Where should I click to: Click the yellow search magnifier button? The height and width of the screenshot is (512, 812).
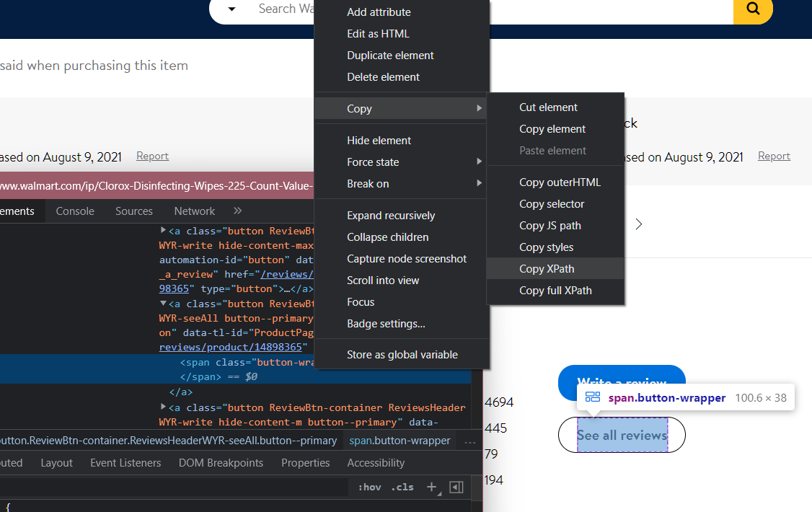[x=753, y=9]
